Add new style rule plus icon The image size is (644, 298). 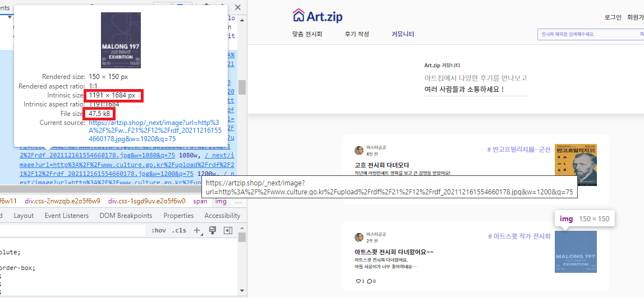pyautogui.click(x=197, y=230)
